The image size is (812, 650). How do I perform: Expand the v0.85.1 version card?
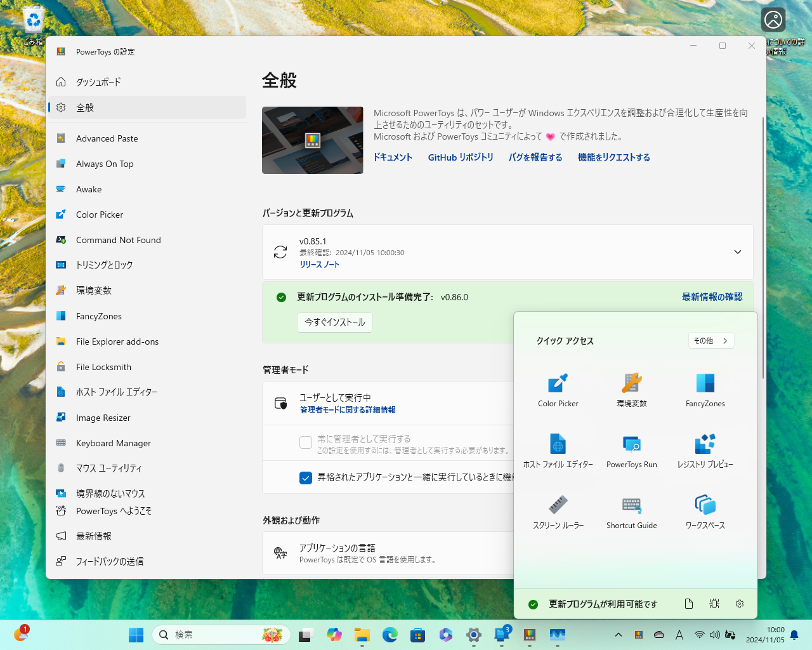pos(738,252)
